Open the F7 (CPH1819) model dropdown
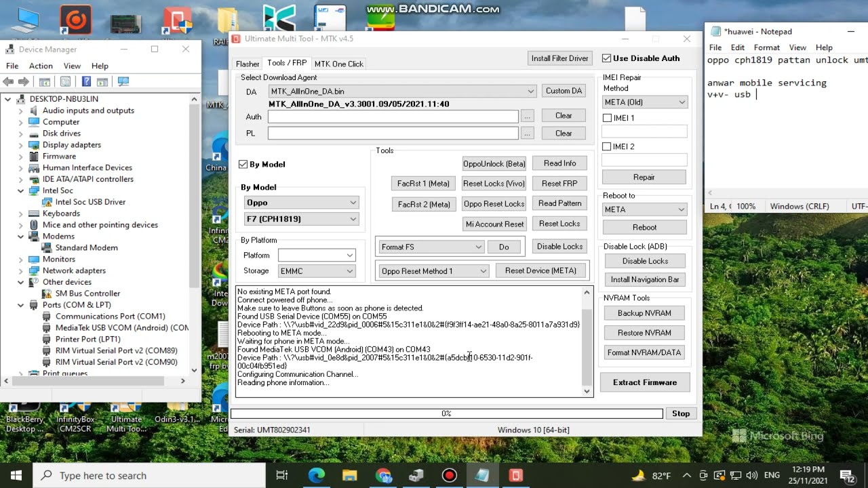The width and height of the screenshot is (868, 488). [301, 219]
